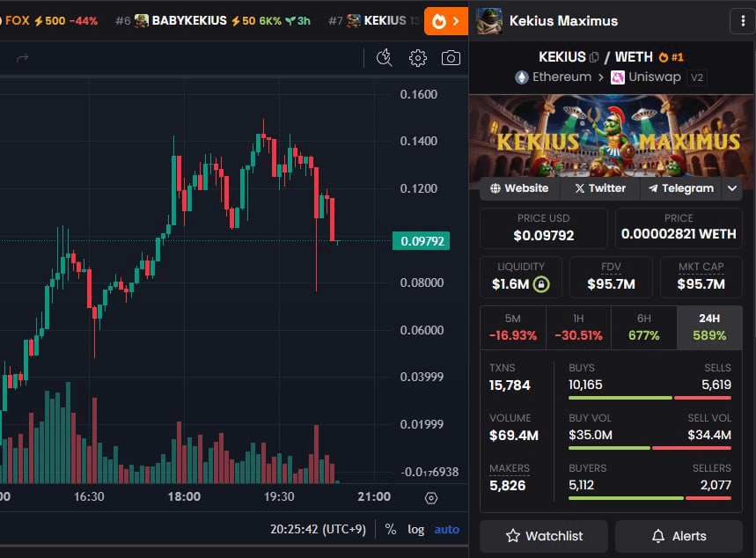Click the quick search lightning icon
756x558 pixels.
click(x=384, y=58)
